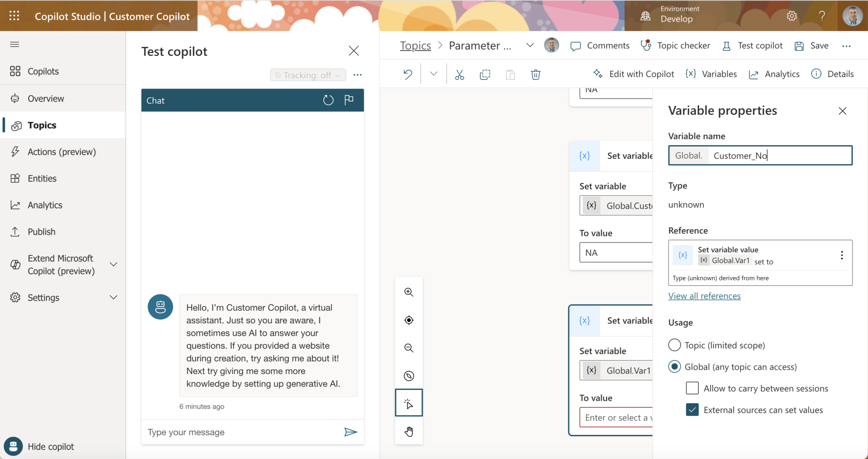Select Topic (limited scope) radio button
This screenshot has height=459, width=868.
tap(675, 345)
